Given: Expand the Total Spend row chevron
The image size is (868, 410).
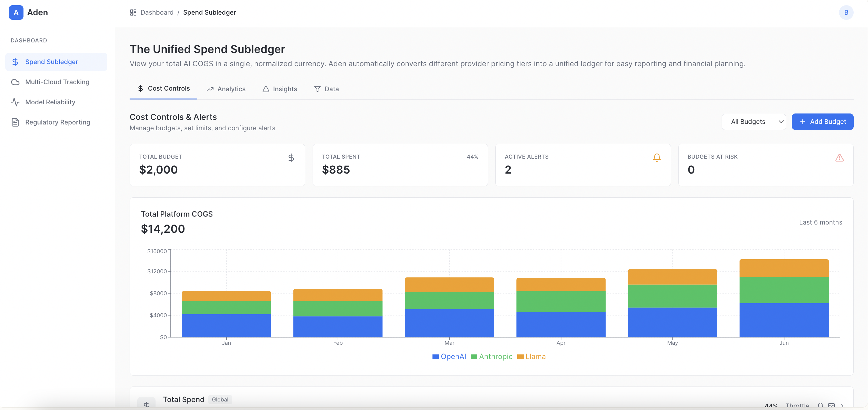Looking at the screenshot, I should (842, 406).
